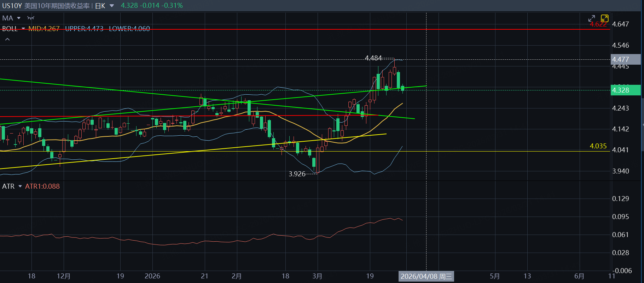
Task: Click the 4.484 high price marker
Action: pos(373,58)
